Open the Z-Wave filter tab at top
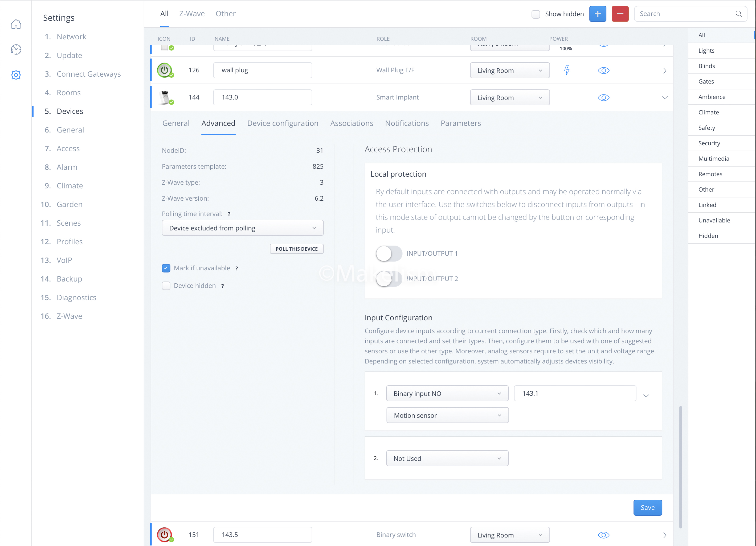The image size is (756, 546). point(192,14)
